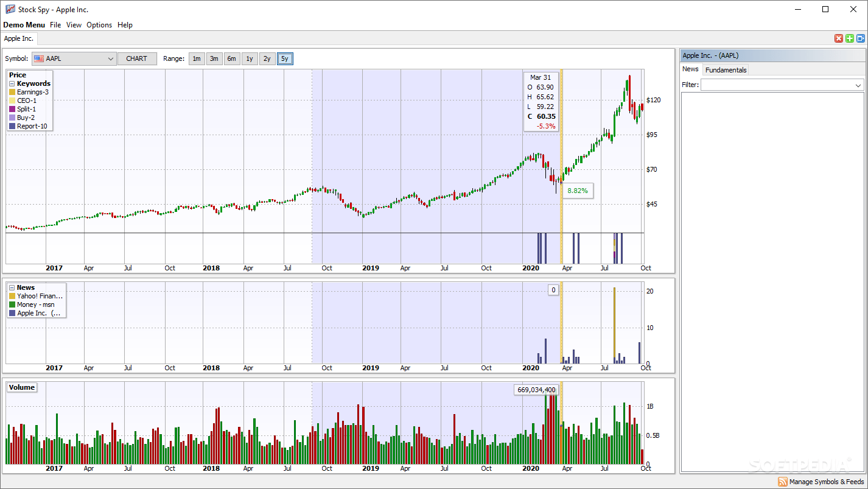Click the US flag icon beside AAPL
The height and width of the screenshot is (489, 868).
(40, 58)
